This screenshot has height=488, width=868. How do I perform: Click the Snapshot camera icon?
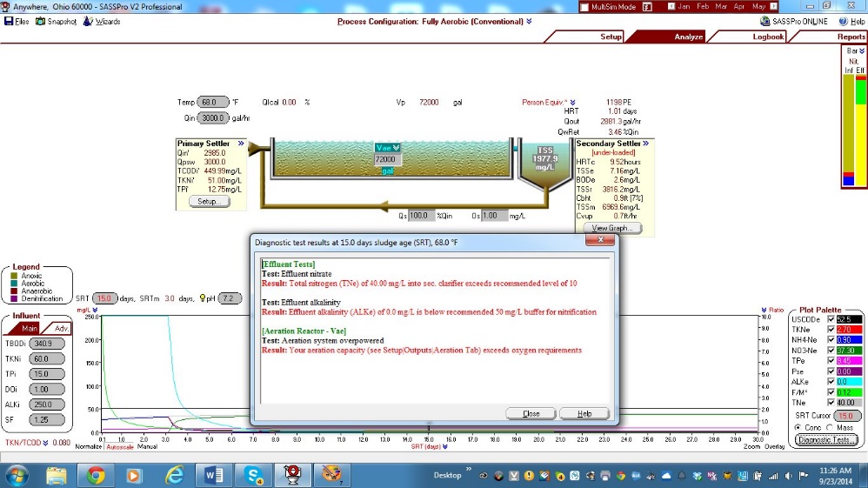click(40, 22)
